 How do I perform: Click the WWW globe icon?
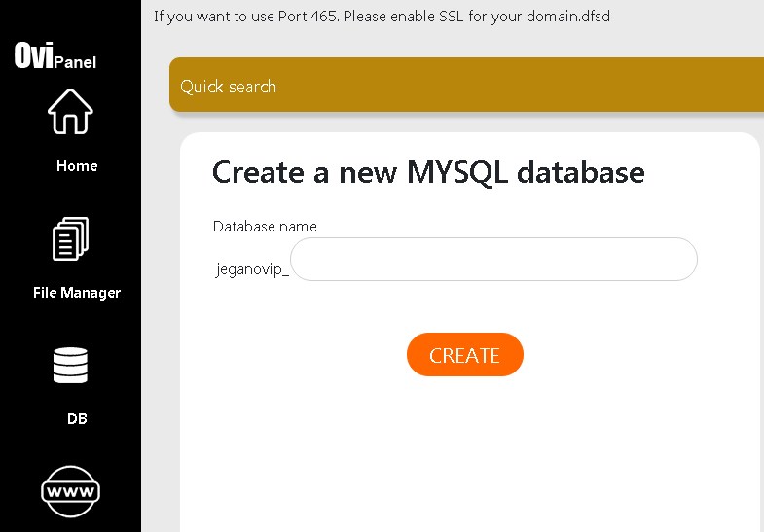pyautogui.click(x=70, y=492)
